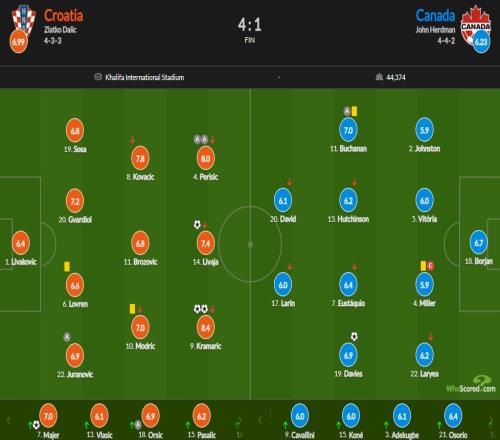Select substitute Majer's 7.0 rating
Screen dimensions: 500x440
click(x=48, y=416)
